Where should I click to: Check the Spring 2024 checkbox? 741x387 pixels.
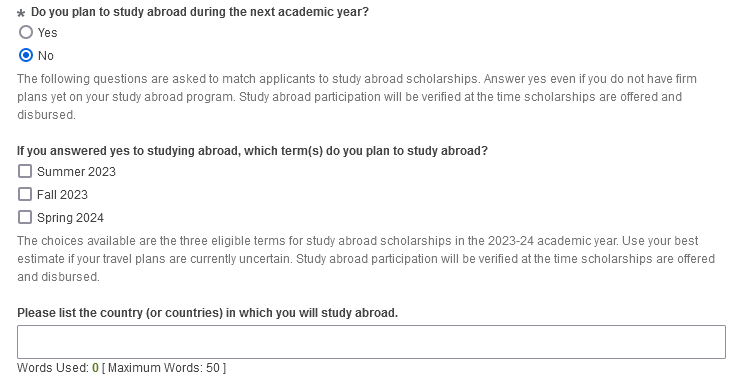tap(25, 217)
